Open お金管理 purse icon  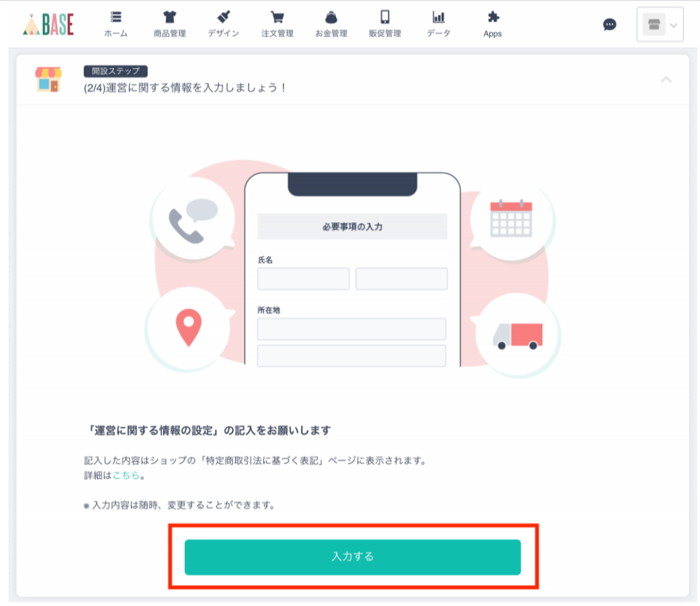(x=331, y=17)
